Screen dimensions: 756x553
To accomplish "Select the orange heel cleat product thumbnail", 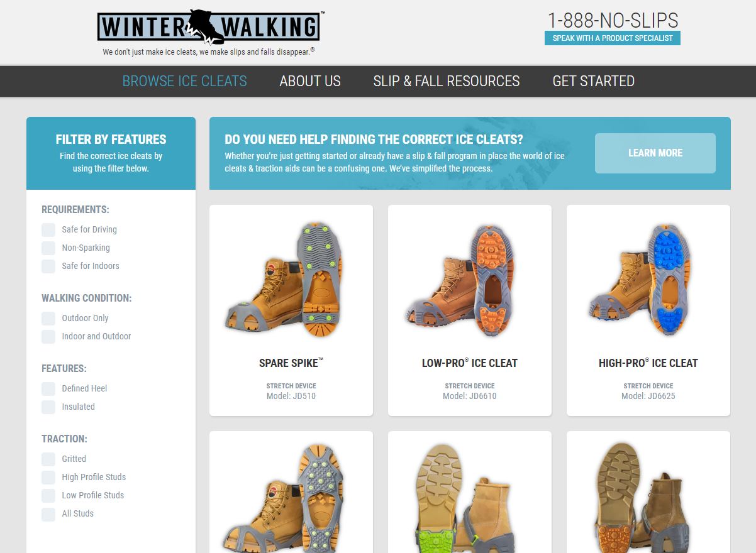I will pyautogui.click(x=648, y=498).
